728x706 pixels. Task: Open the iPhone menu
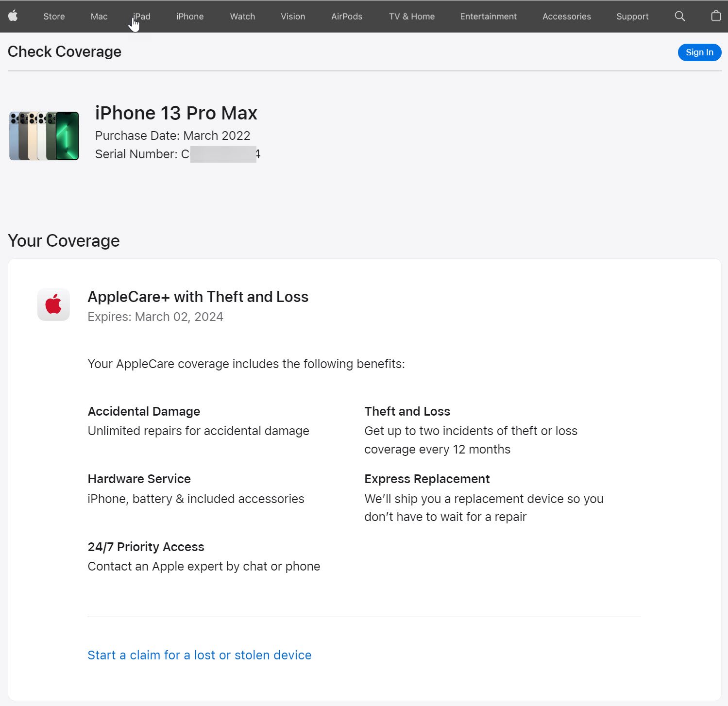[190, 17]
